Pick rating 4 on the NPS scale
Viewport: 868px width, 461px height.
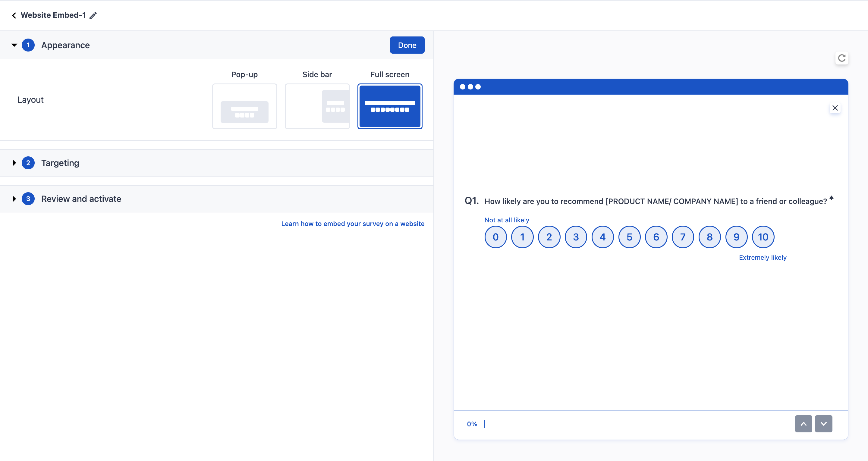602,237
